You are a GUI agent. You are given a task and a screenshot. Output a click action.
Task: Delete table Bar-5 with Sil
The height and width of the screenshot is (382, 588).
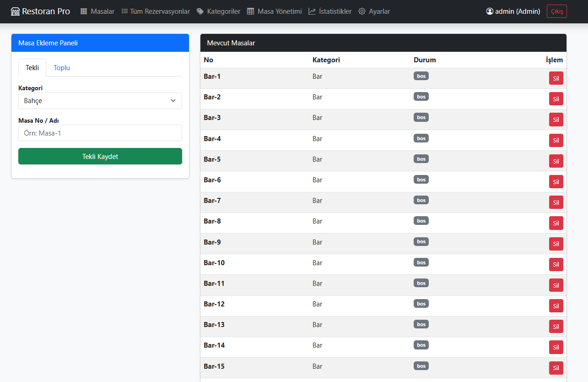[x=556, y=161]
